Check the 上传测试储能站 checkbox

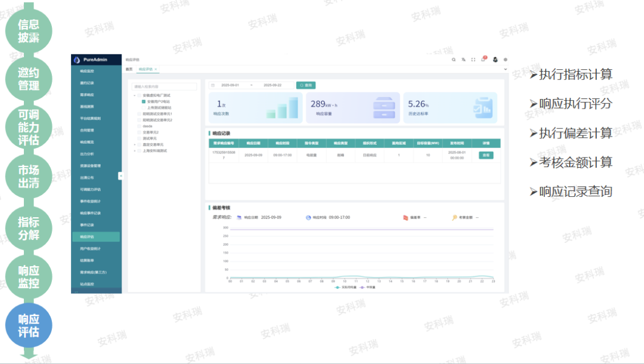click(144, 107)
